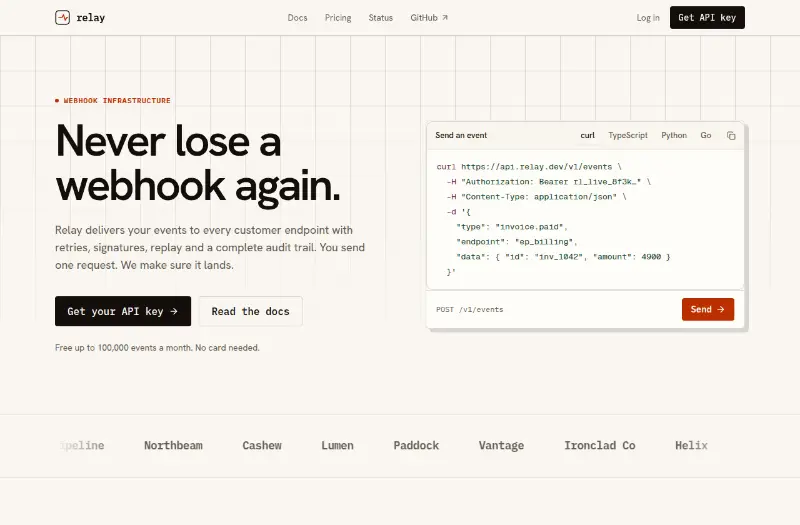
Task: Select the Go code tab
Action: (x=706, y=135)
